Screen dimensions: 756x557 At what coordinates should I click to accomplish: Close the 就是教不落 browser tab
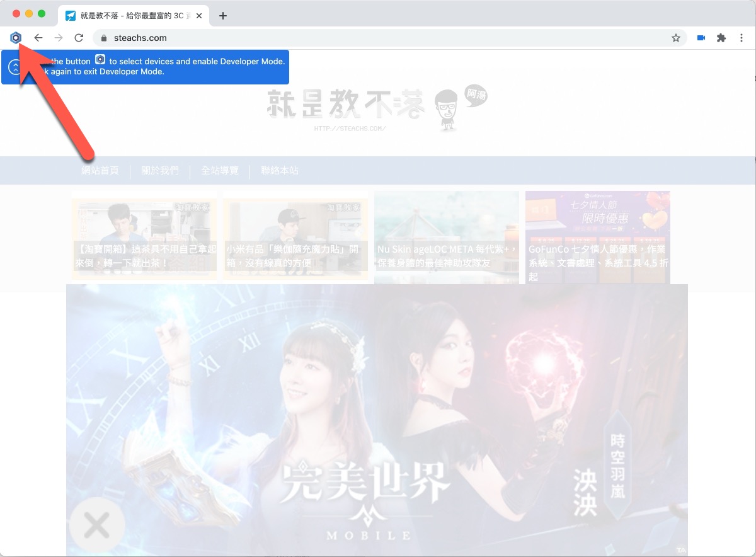pos(199,16)
